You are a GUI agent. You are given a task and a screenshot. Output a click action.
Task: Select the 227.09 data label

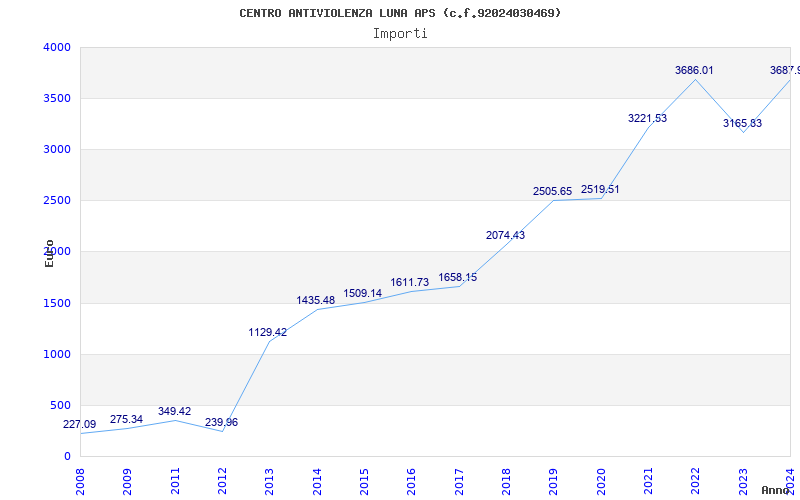click(79, 424)
